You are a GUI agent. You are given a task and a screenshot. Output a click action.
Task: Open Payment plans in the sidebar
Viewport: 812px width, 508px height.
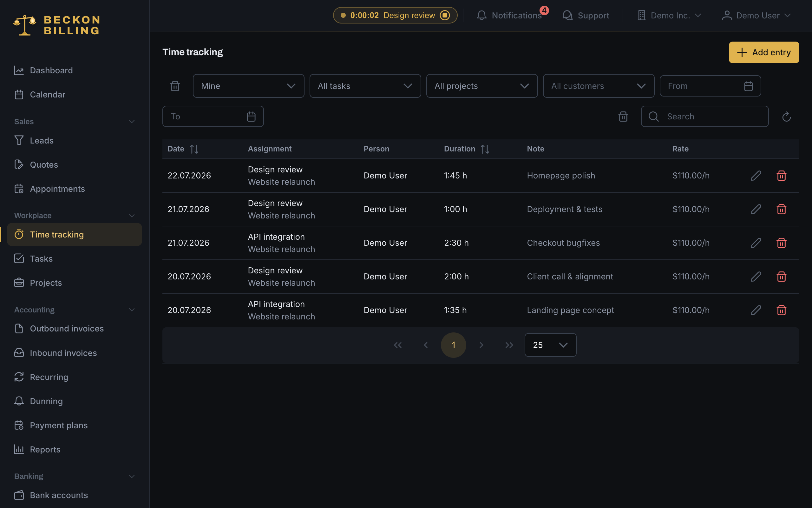[x=75, y=425]
